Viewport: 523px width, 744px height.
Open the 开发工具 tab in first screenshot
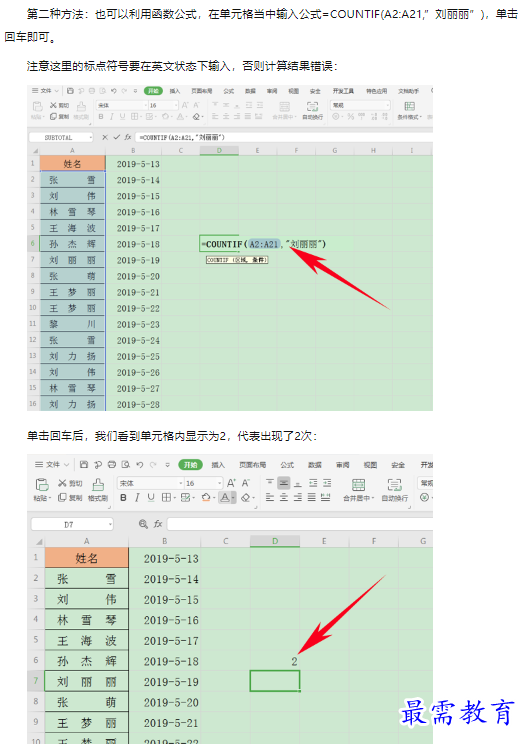[343, 91]
